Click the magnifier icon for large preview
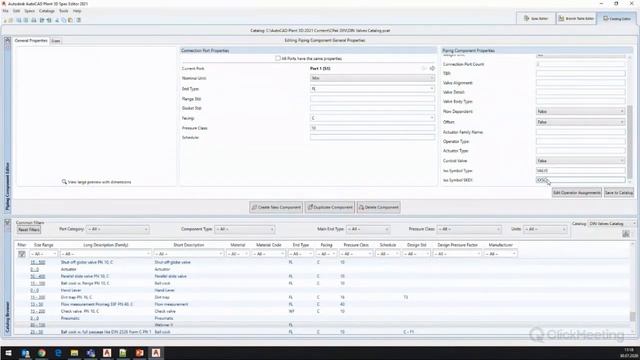Viewport: 640px width, 360px height. pyautogui.click(x=64, y=182)
